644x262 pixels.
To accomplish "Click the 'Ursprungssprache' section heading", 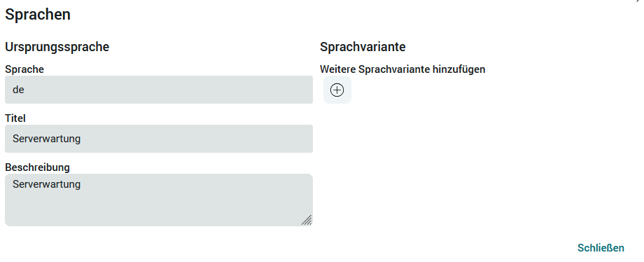I will (x=57, y=47).
